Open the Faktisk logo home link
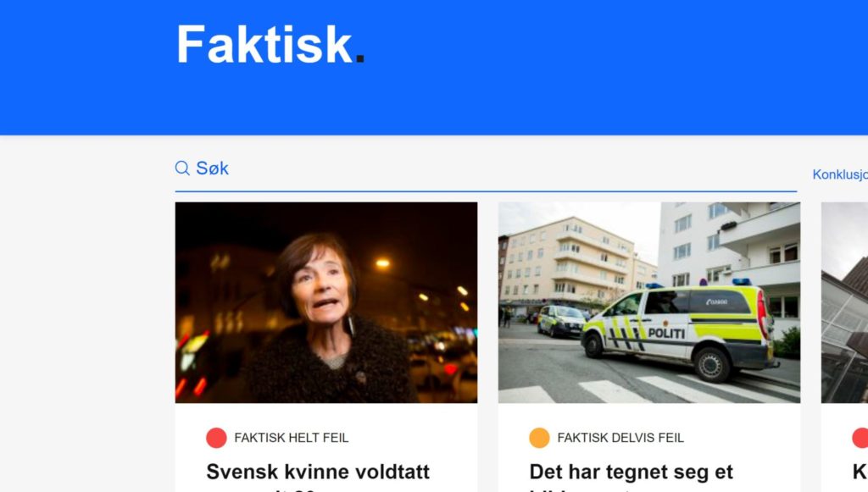 [x=270, y=45]
